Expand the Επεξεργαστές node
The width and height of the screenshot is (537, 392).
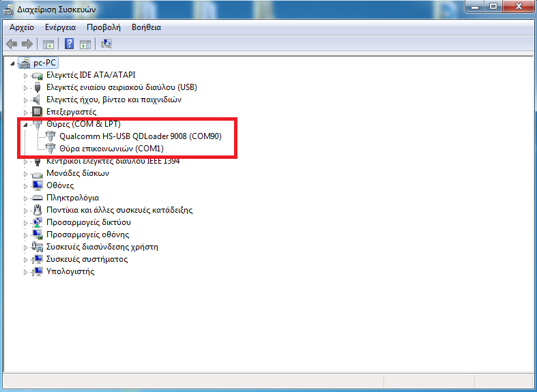(x=25, y=112)
